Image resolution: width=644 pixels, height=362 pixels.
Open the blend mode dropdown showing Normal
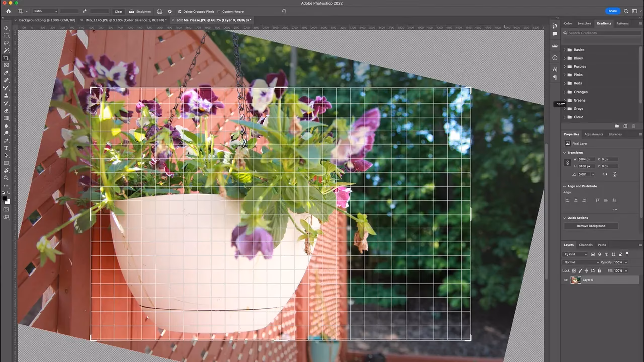pos(581,262)
